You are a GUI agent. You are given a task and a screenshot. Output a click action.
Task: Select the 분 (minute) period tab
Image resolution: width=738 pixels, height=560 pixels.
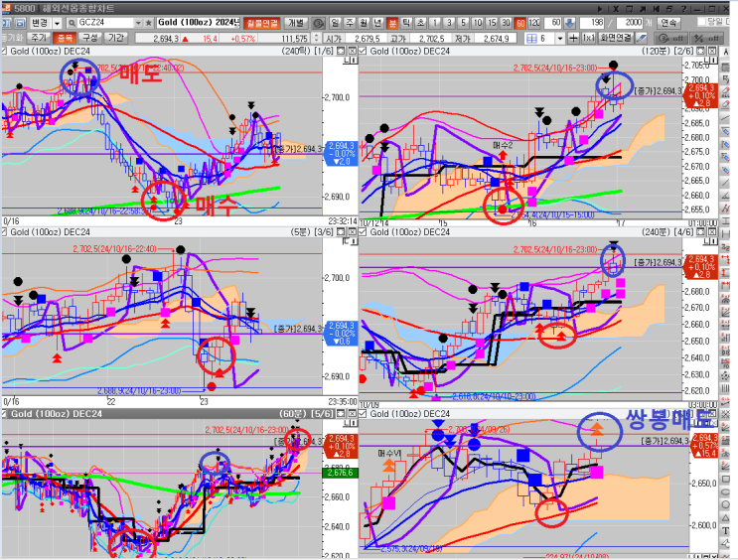(x=392, y=23)
